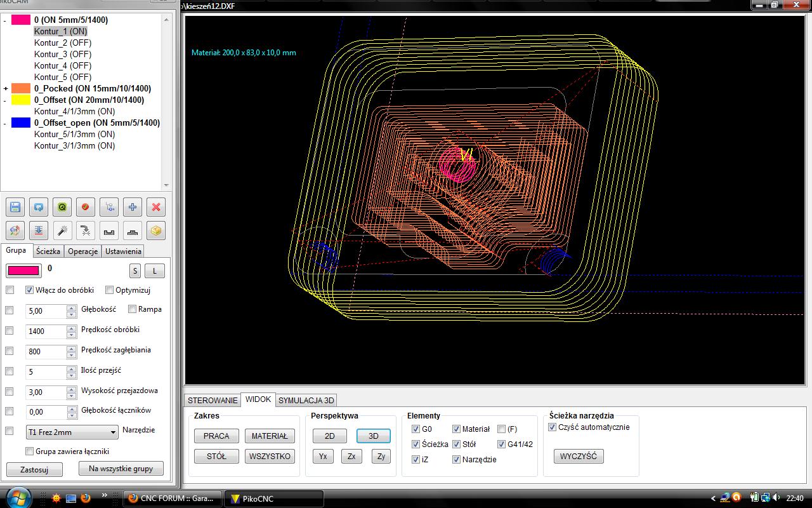Click the blue reload arrow icon
This screenshot has width=812, height=508.
39,207
